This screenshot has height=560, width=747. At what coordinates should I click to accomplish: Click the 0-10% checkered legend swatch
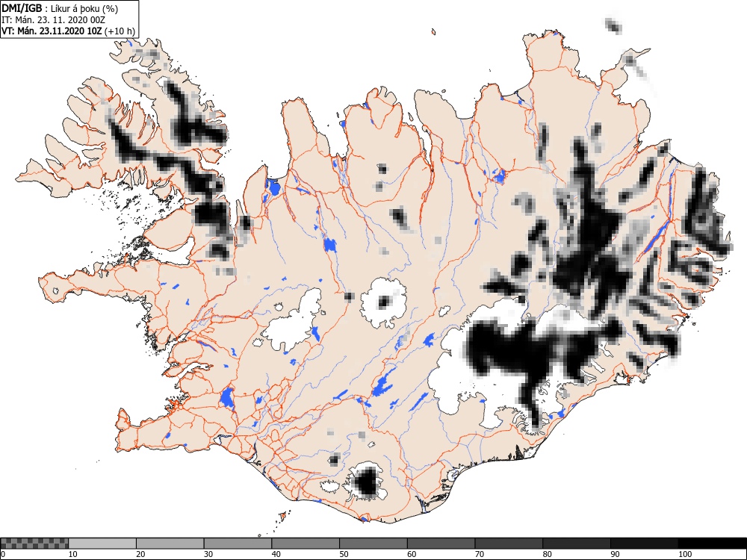pyautogui.click(x=34, y=544)
